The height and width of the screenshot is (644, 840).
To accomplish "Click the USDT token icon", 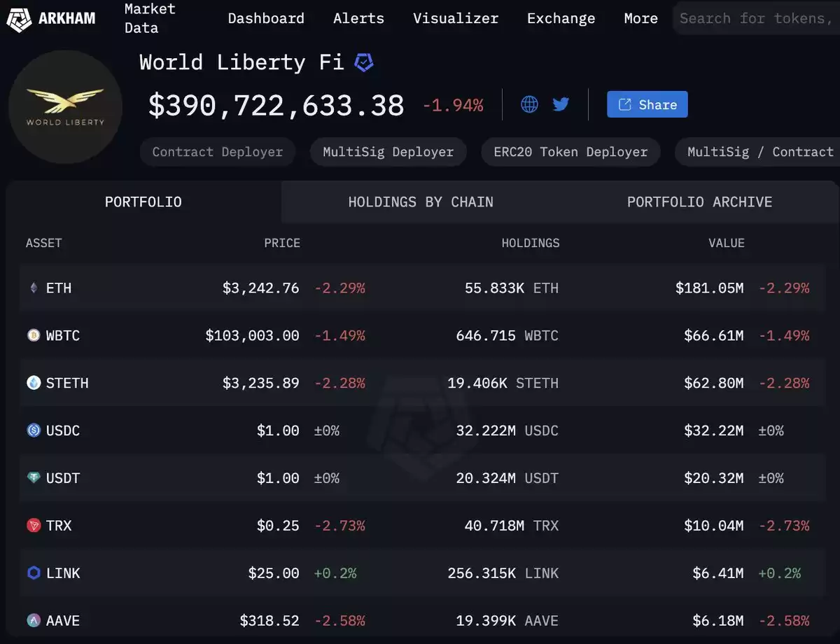I will (x=34, y=478).
